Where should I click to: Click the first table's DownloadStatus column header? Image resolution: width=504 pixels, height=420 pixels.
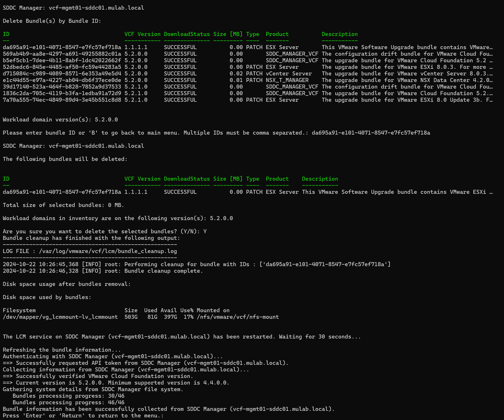click(187, 34)
